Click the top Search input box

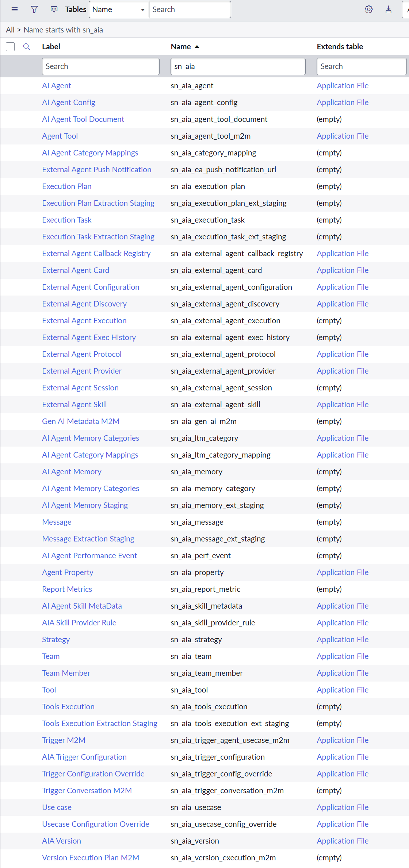(x=190, y=9)
